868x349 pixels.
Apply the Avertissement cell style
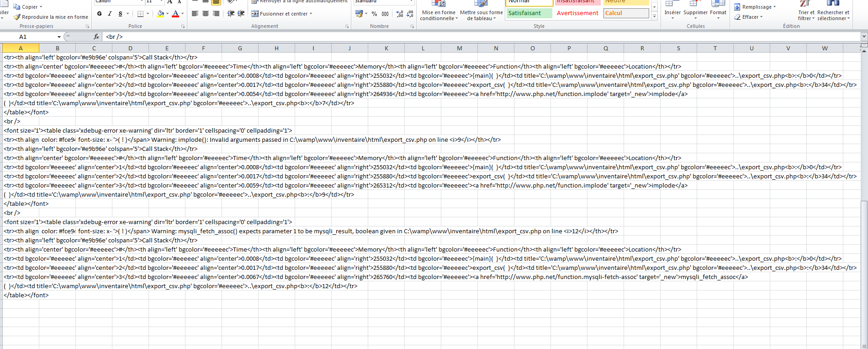click(x=577, y=13)
